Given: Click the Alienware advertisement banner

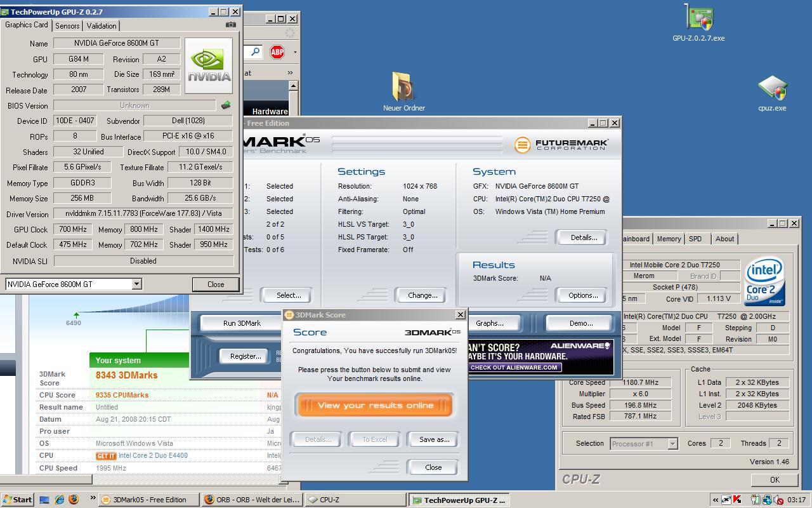Looking at the screenshot, I should (x=540, y=357).
